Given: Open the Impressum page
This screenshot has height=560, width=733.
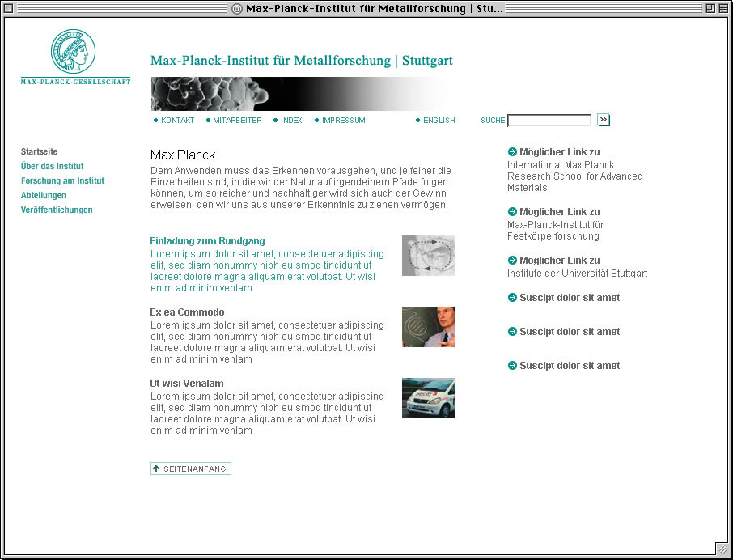Looking at the screenshot, I should 344,120.
